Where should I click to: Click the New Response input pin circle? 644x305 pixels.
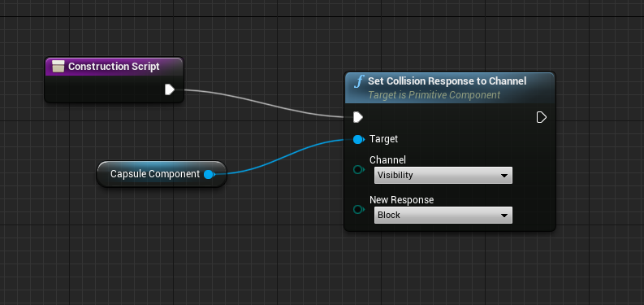359,210
